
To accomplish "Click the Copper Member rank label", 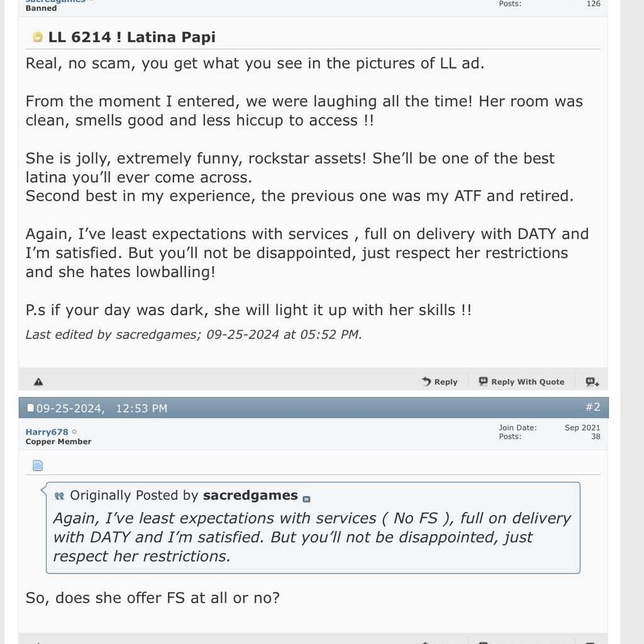I will coord(58,441).
